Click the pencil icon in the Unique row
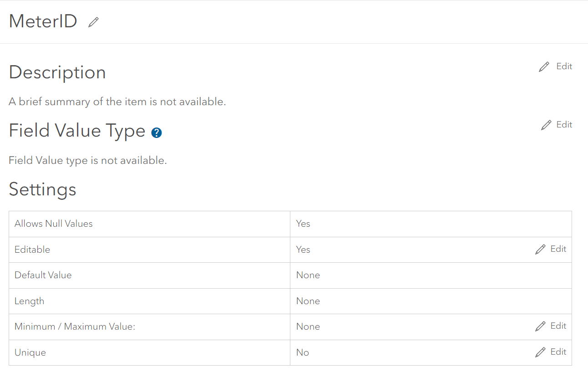Image resolution: width=588 pixels, height=372 pixels. [x=540, y=352]
